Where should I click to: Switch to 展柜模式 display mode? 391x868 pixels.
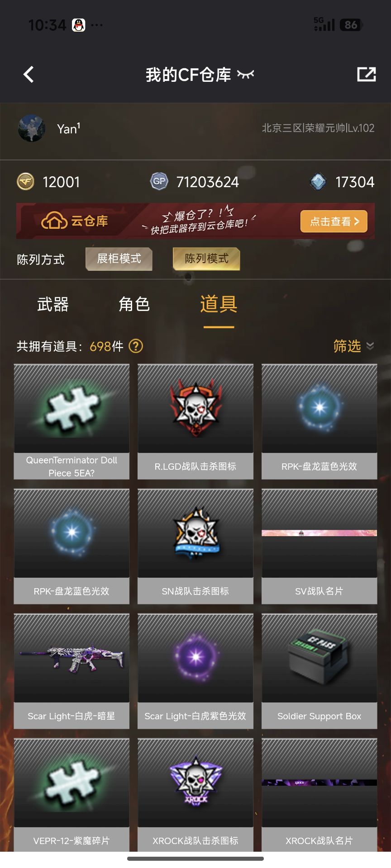click(119, 259)
